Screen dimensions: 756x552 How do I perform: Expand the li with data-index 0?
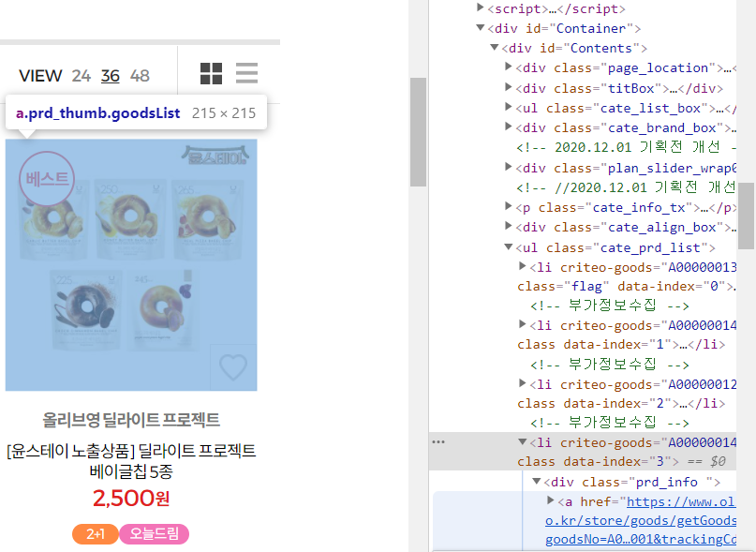click(x=522, y=266)
